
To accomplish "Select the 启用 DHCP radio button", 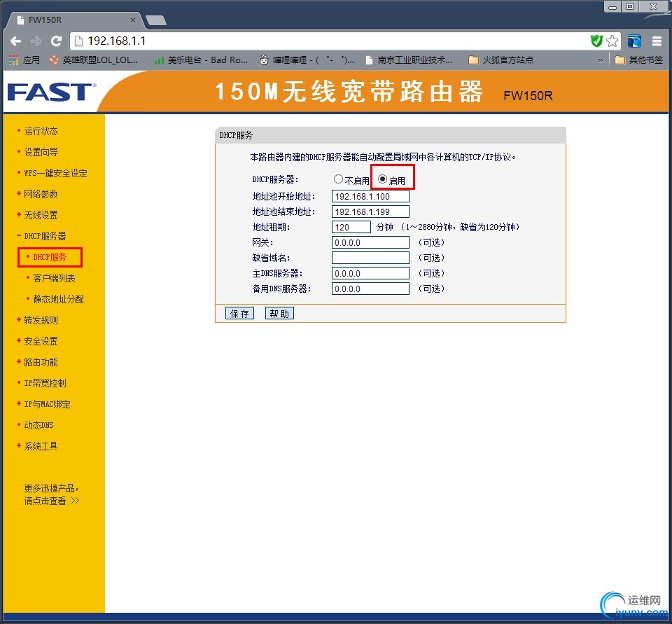I will (x=382, y=179).
